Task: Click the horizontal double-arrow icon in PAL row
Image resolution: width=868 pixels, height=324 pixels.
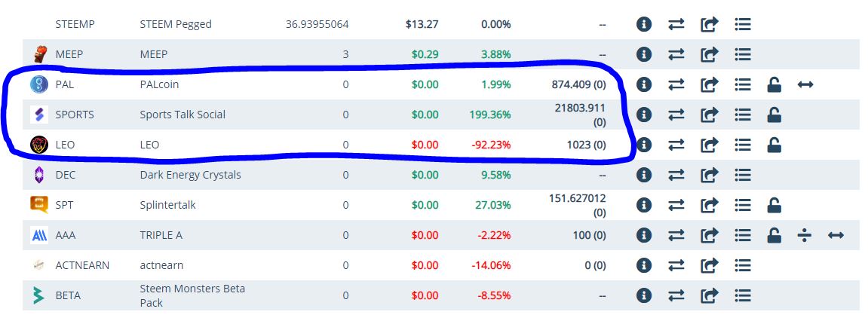Action: (x=805, y=84)
